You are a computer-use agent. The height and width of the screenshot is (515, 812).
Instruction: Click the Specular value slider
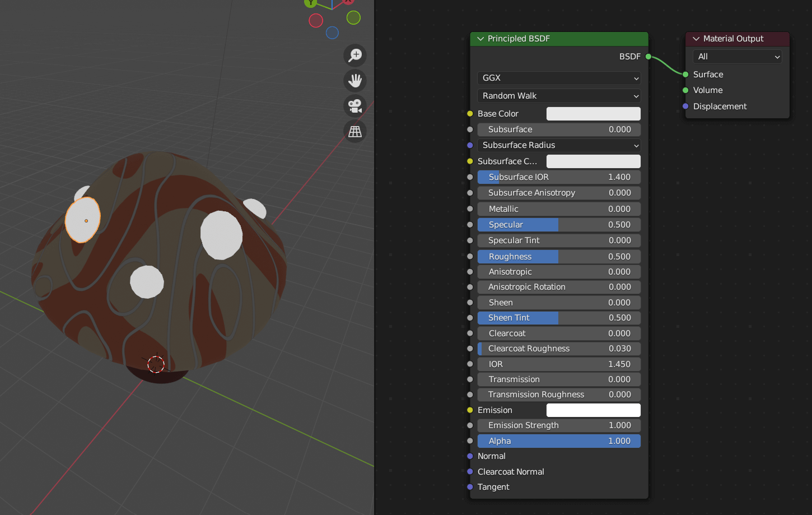point(559,225)
